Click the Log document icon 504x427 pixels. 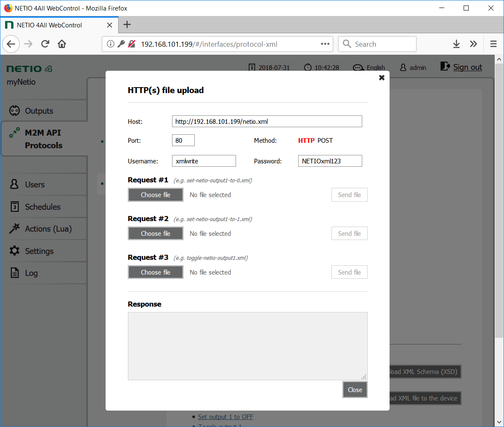(x=14, y=272)
